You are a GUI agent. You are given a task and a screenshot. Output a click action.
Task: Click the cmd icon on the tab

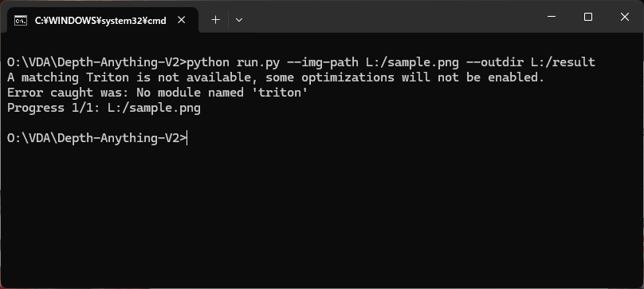(21, 20)
